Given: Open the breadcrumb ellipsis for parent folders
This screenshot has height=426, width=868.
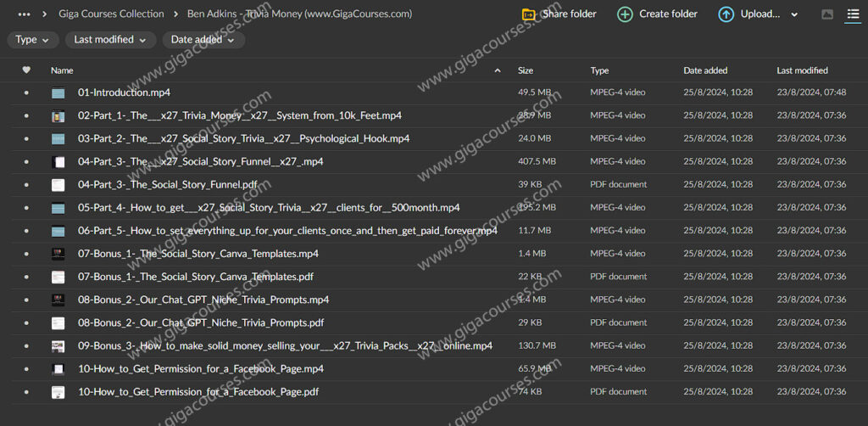Looking at the screenshot, I should click(x=25, y=14).
